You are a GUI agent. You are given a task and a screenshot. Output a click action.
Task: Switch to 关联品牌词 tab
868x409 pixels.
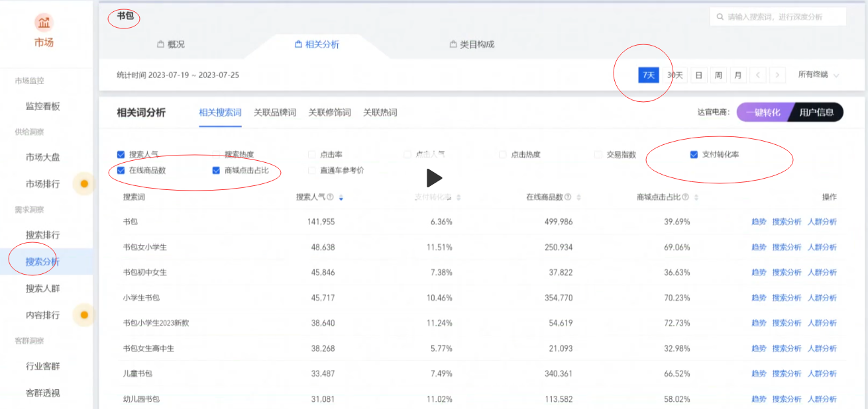point(275,113)
